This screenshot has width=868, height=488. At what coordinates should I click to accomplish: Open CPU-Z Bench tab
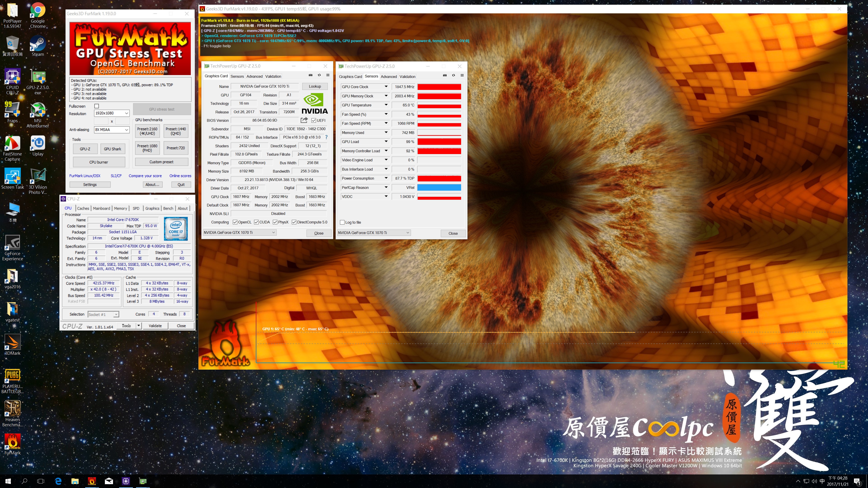tap(168, 209)
